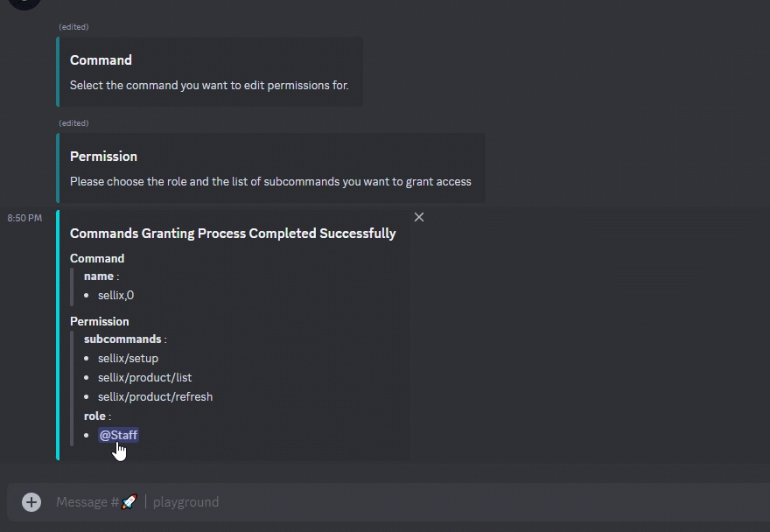Click the sellix/product/list subcommand entry

144,377
